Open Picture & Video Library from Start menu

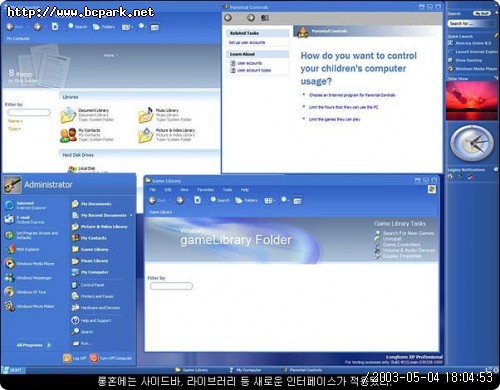pyautogui.click(x=99, y=227)
